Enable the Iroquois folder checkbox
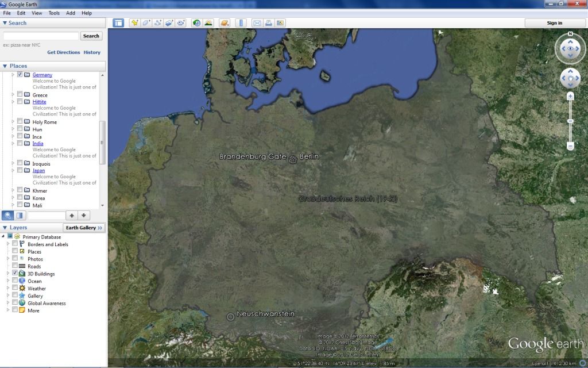Image resolution: width=588 pixels, height=368 pixels. pos(20,163)
